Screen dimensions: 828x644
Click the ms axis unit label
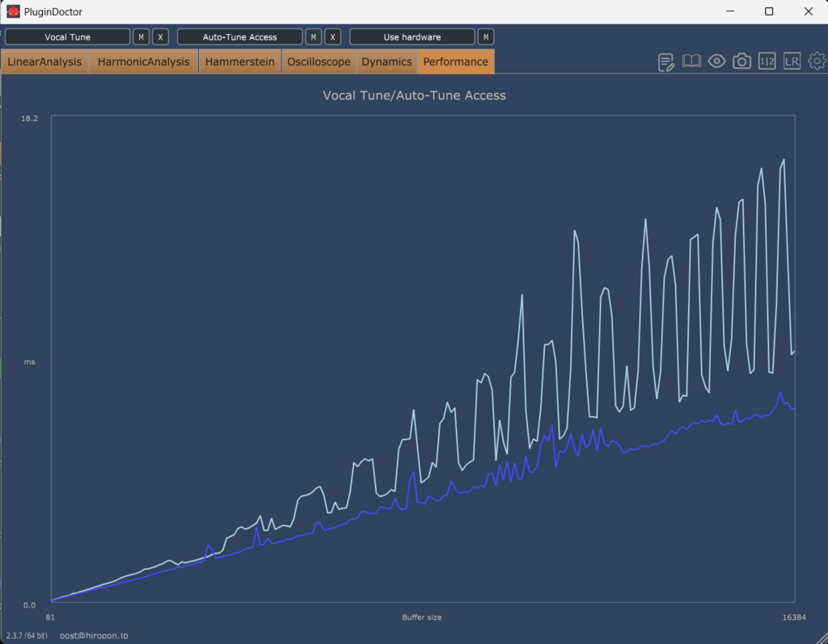tap(30, 362)
